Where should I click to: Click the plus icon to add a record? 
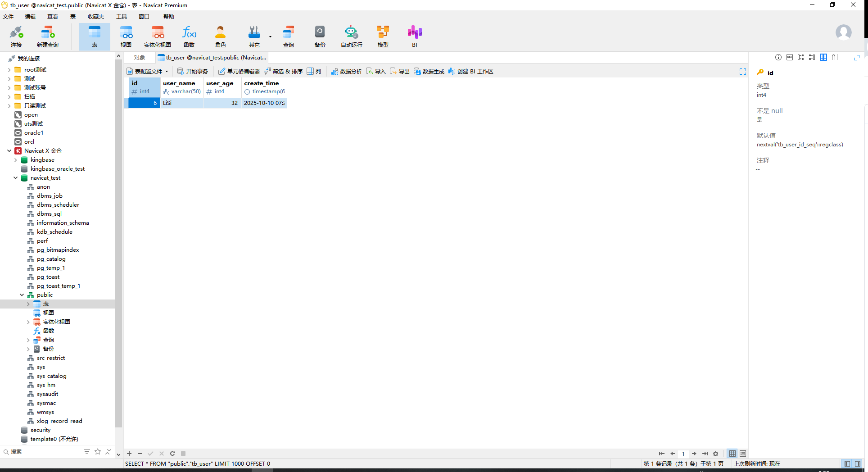pos(129,454)
